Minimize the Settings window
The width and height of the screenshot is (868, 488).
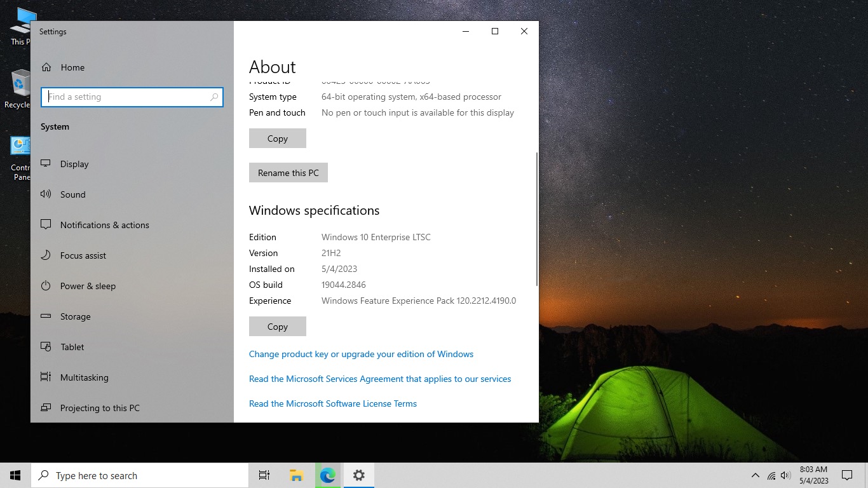coord(466,31)
